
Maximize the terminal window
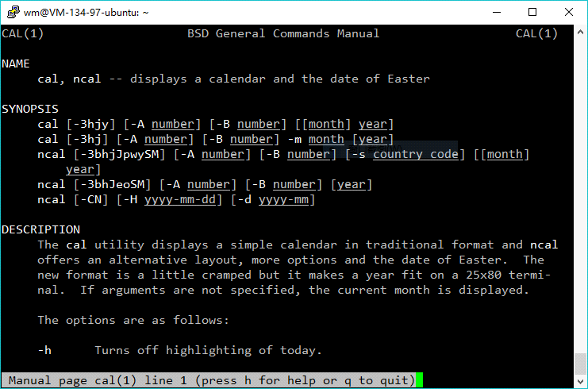pos(532,12)
